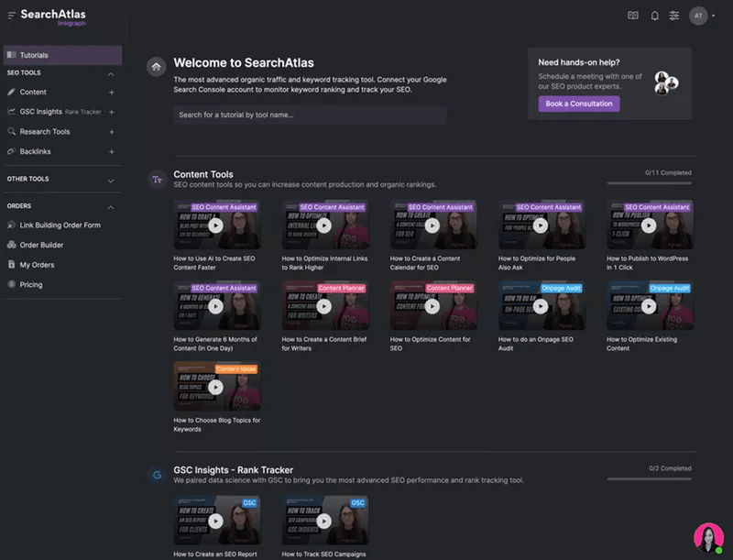Open the live chat avatar bubble
733x560 pixels.
tap(707, 537)
